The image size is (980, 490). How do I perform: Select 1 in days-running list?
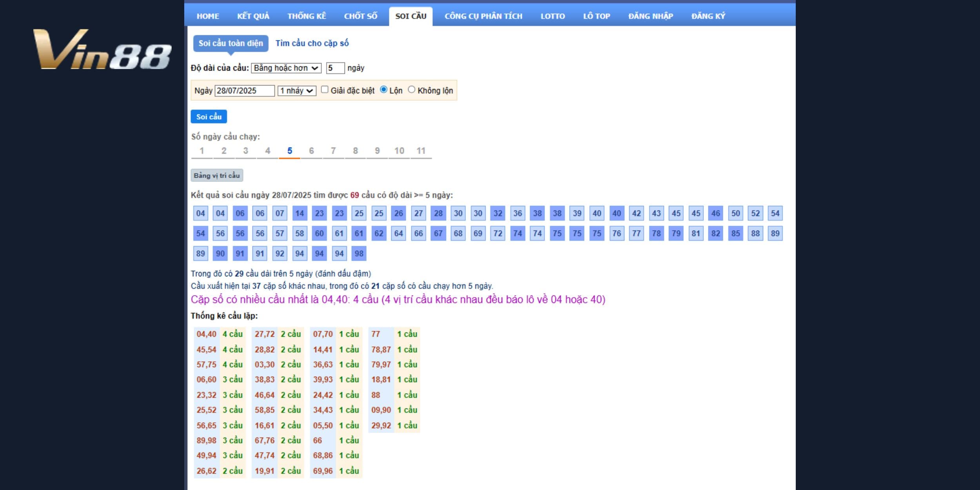[x=202, y=151]
